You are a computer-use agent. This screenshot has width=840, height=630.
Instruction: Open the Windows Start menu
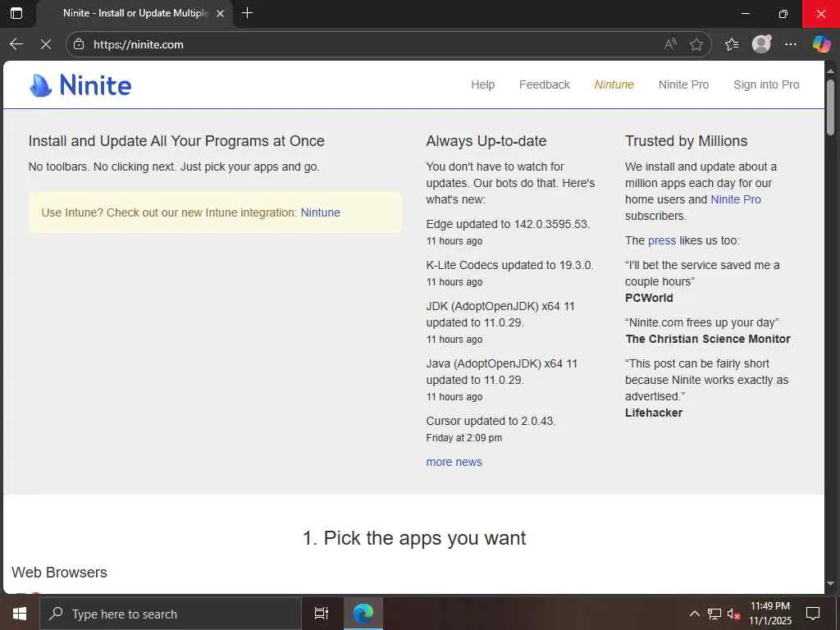coord(20,614)
